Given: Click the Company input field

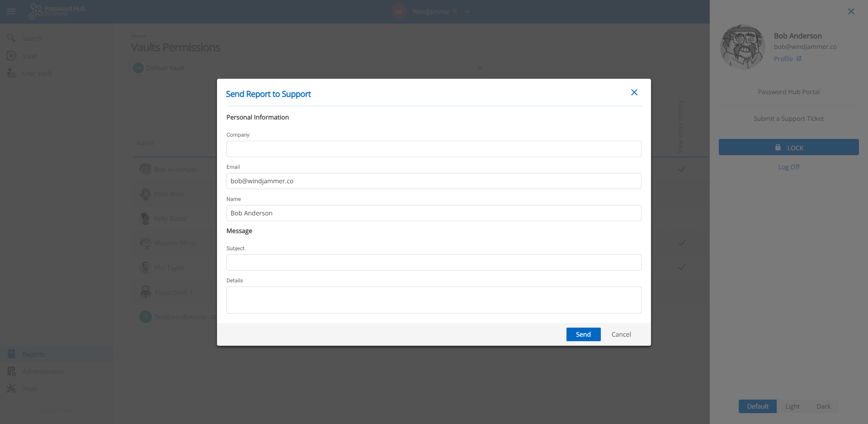Looking at the screenshot, I should (434, 149).
